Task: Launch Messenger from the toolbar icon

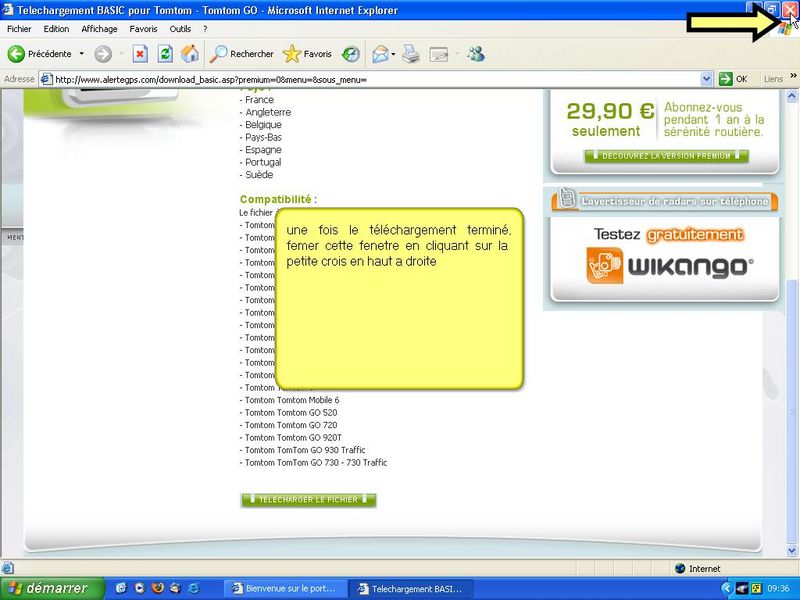Action: [x=476, y=54]
